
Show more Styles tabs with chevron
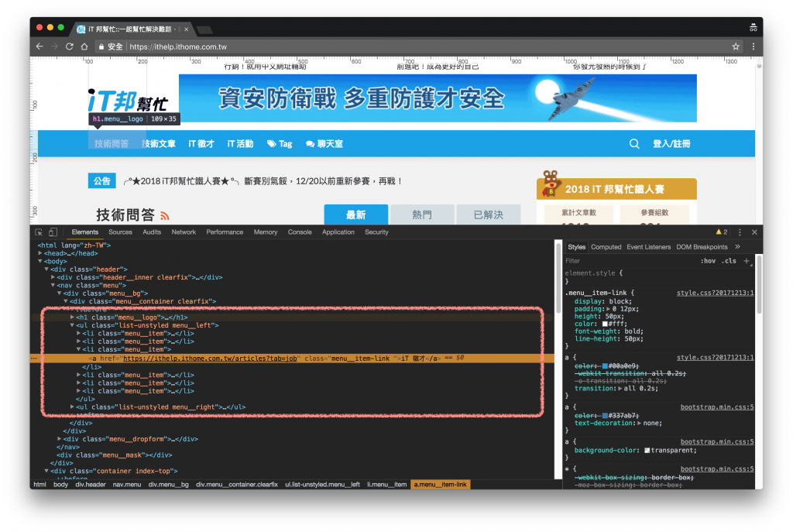pos(737,247)
